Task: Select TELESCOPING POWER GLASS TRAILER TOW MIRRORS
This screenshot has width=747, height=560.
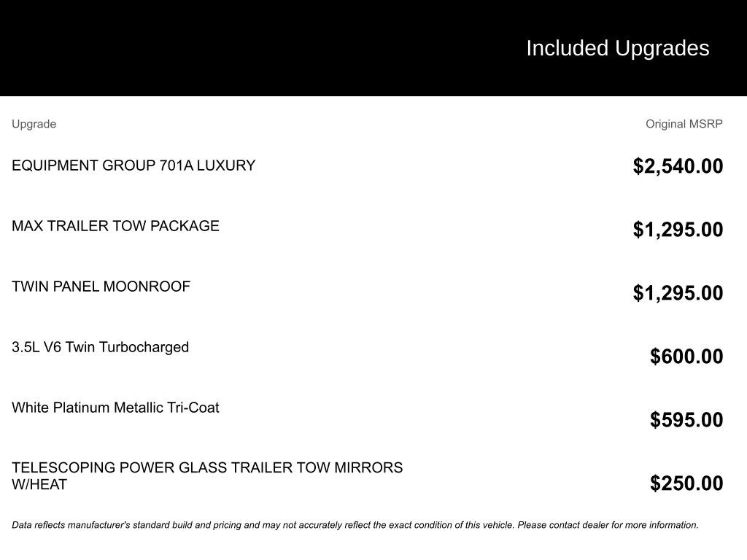Action: 207,467
